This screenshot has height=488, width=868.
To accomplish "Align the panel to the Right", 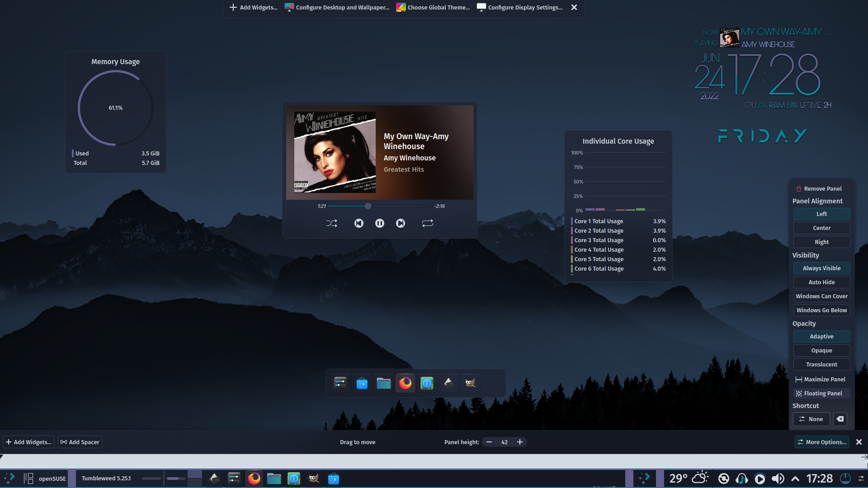I will (x=821, y=242).
